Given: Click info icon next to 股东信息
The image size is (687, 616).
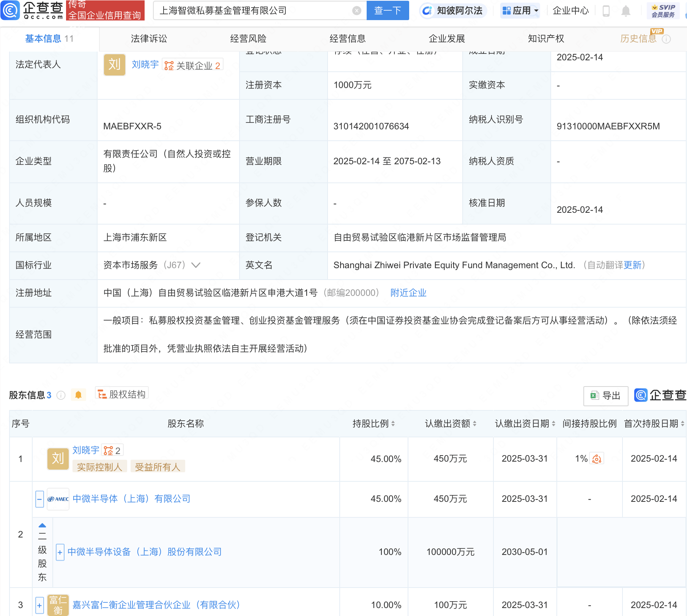Looking at the screenshot, I should [61, 396].
